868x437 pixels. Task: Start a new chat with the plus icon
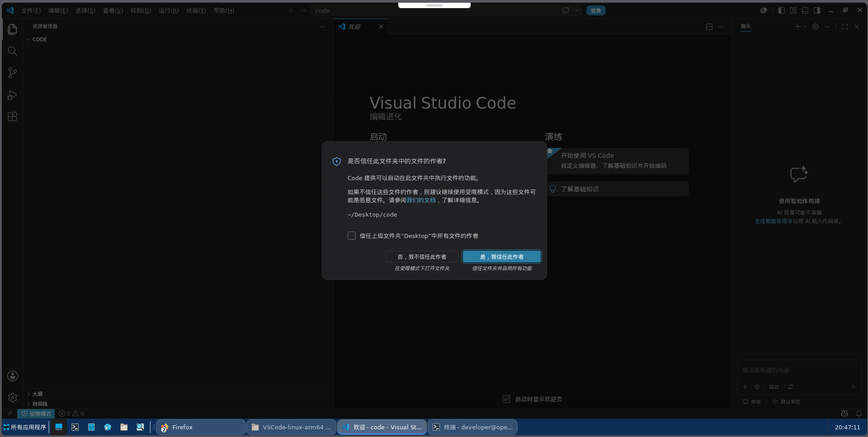pyautogui.click(x=797, y=27)
